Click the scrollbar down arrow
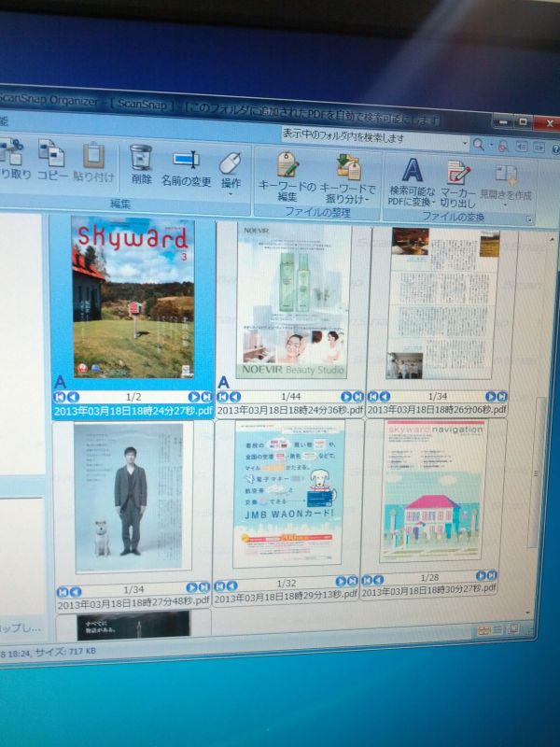Viewport: 560px width, 747px height. [x=528, y=613]
